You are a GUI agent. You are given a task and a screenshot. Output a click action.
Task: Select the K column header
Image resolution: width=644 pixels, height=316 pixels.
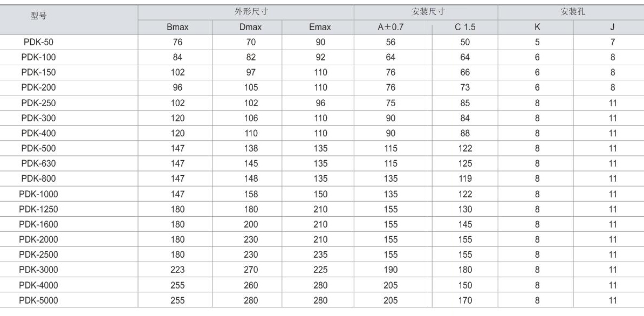(537, 27)
